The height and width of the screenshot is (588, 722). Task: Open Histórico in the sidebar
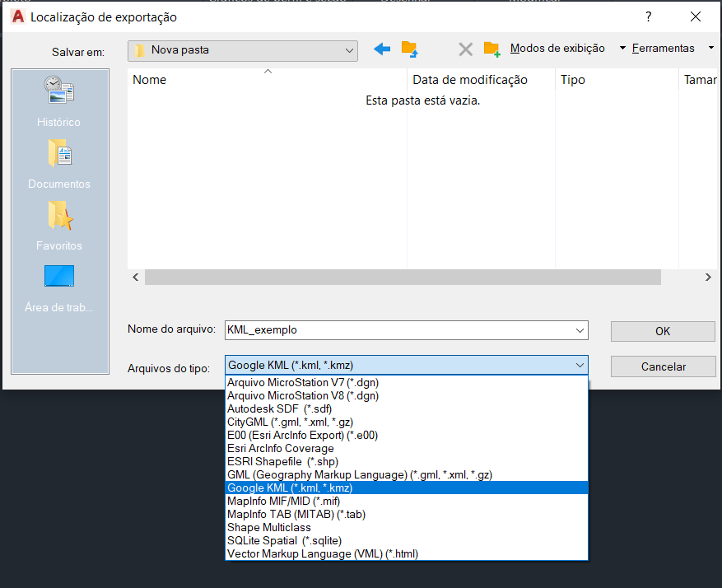[59, 102]
